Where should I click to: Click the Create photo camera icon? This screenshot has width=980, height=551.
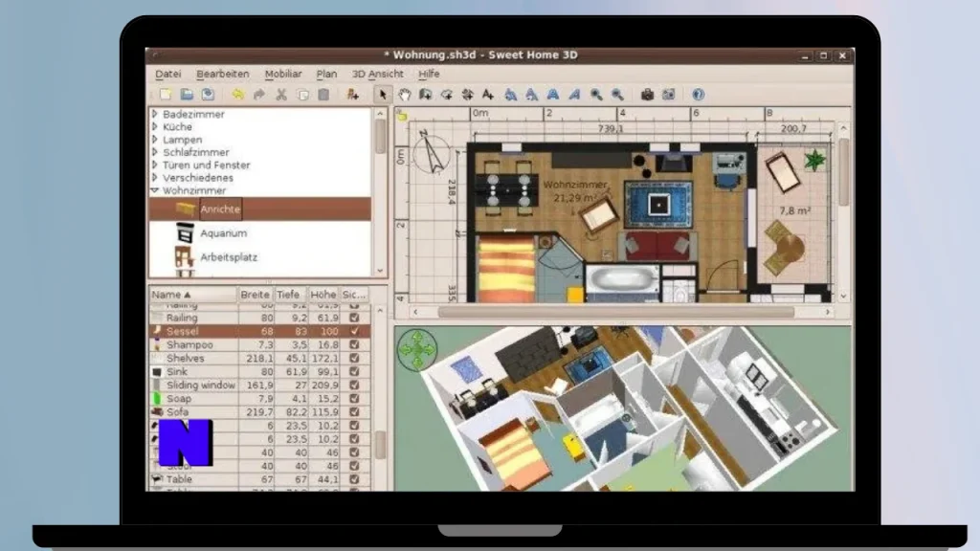647,95
